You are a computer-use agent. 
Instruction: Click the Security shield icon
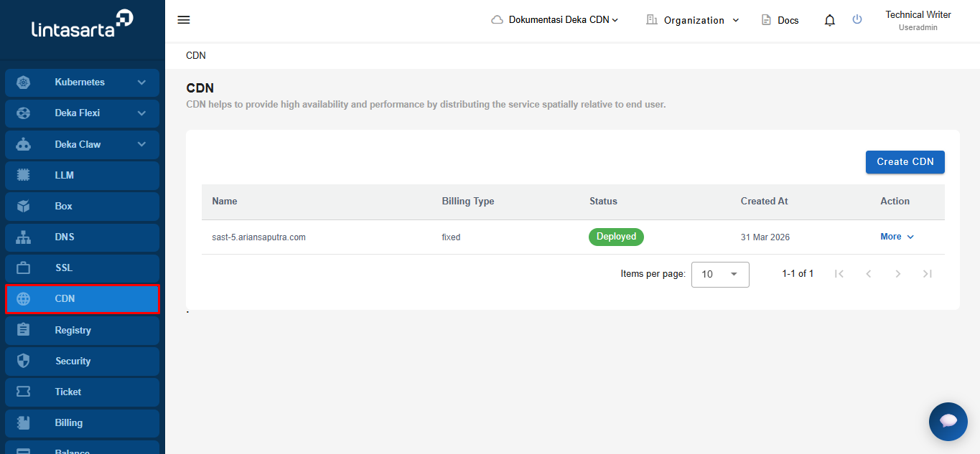click(24, 361)
